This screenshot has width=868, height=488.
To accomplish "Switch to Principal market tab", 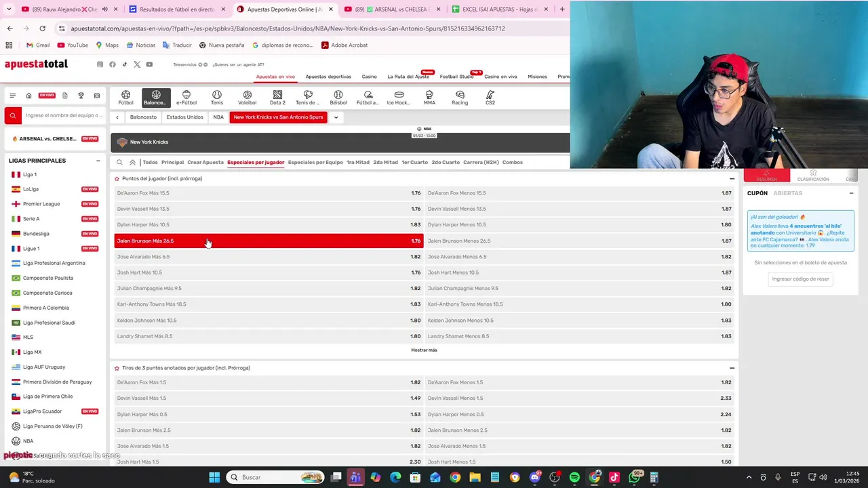I will (172, 163).
